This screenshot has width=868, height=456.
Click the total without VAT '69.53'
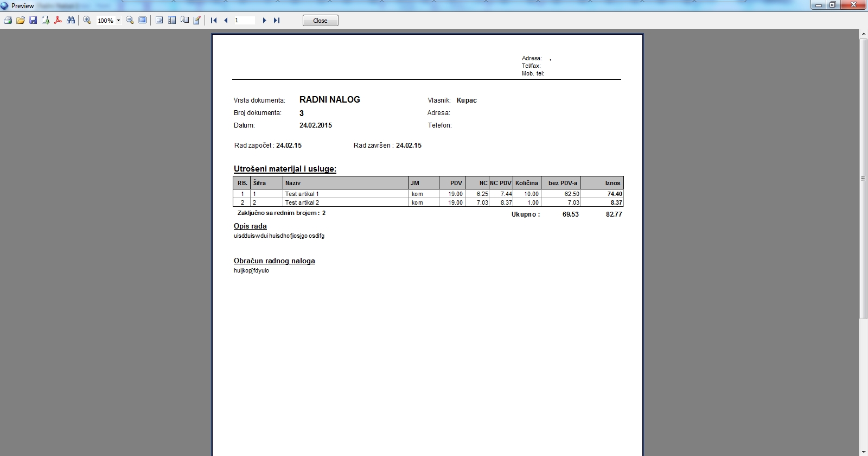point(571,214)
